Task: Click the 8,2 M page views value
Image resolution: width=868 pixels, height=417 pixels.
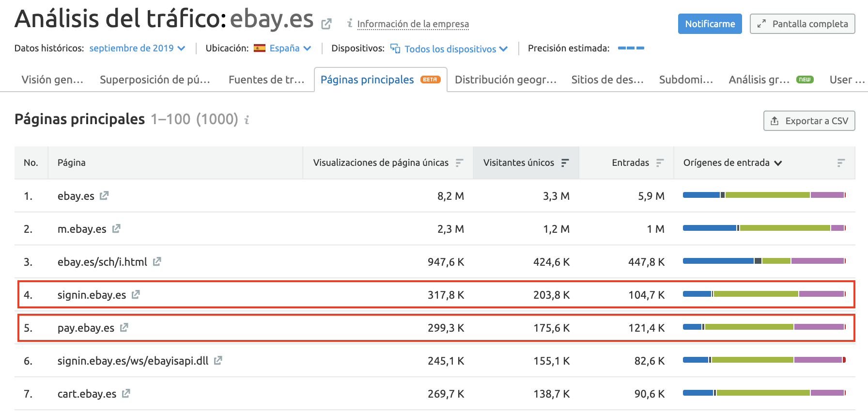Action: tap(450, 196)
